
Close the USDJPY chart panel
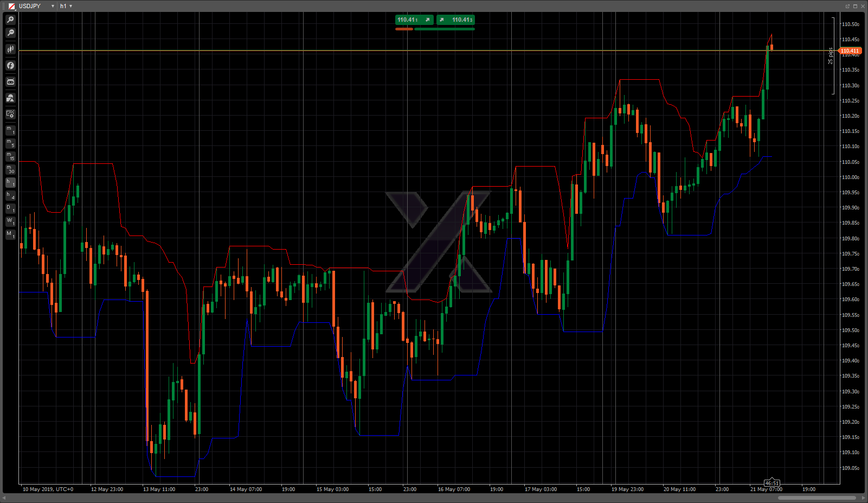[863, 6]
